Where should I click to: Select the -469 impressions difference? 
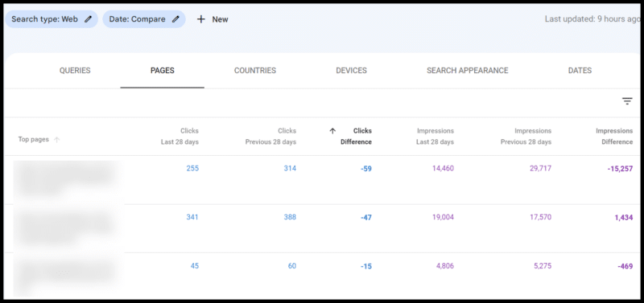click(625, 267)
